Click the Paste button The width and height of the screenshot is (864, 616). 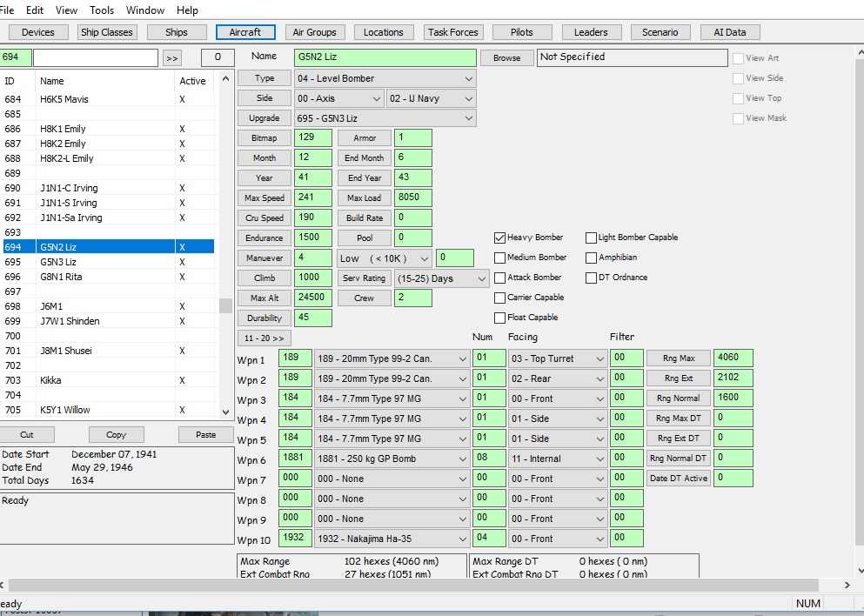[x=206, y=435]
